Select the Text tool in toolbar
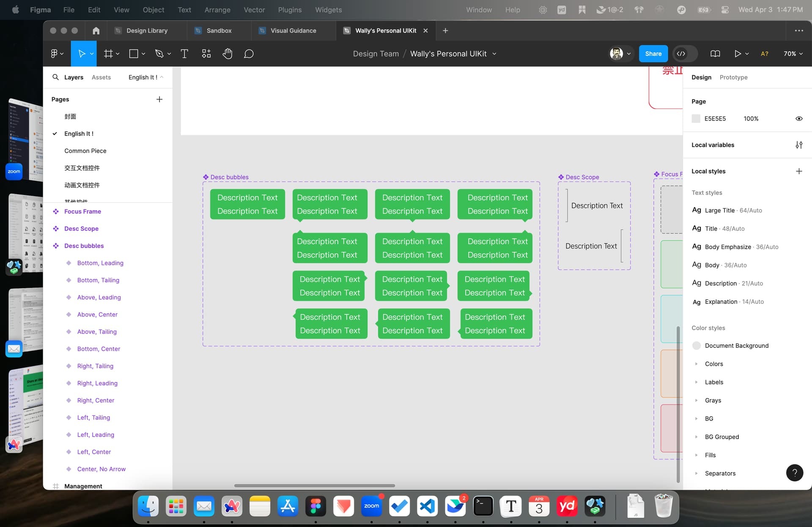 tap(184, 54)
